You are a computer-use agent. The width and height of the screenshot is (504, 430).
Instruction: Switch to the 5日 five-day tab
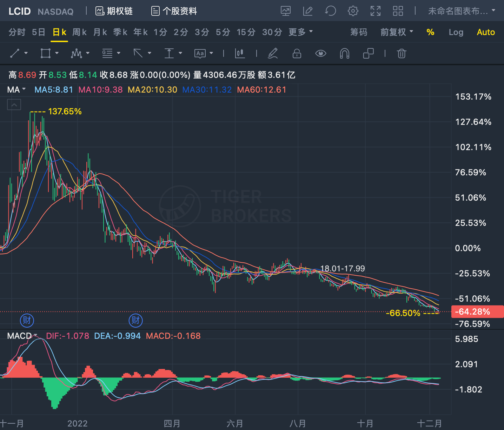pos(39,32)
